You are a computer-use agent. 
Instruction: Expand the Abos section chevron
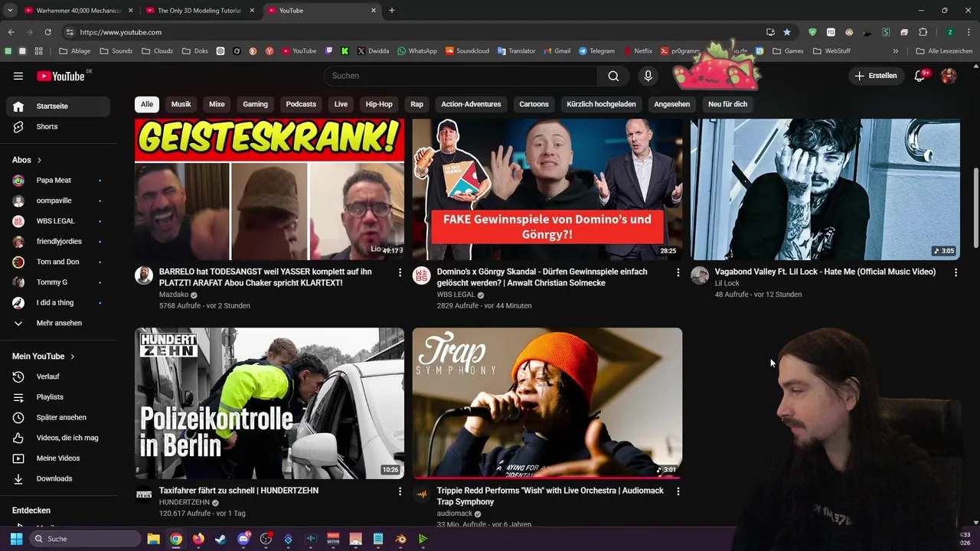(39, 160)
